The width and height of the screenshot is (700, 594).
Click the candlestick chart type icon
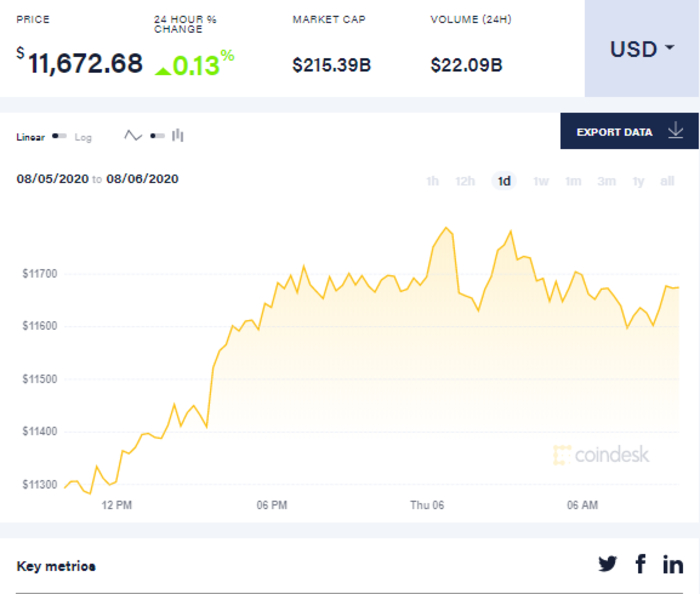(178, 136)
